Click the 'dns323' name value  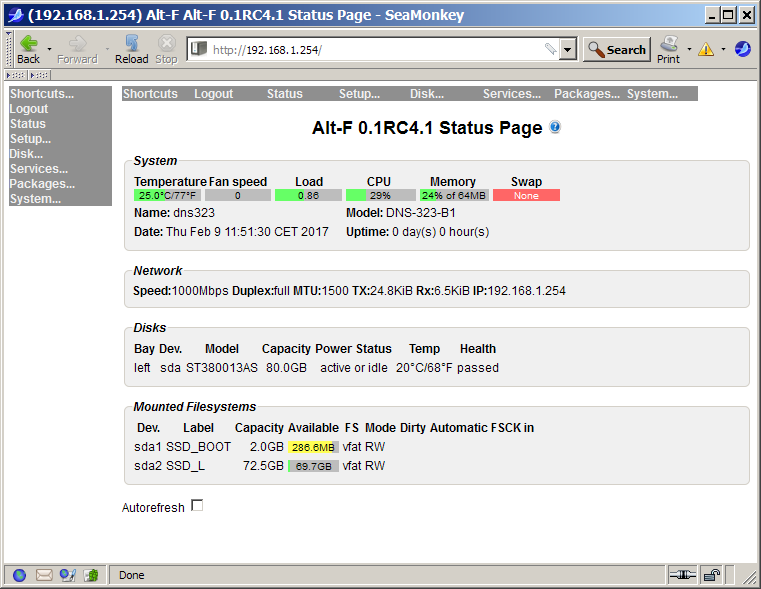pos(194,213)
